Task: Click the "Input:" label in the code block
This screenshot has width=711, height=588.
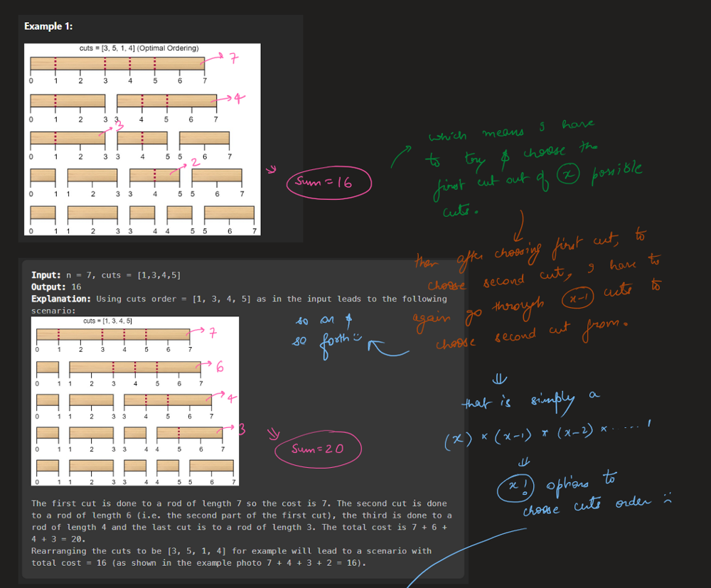Action: click(x=47, y=275)
